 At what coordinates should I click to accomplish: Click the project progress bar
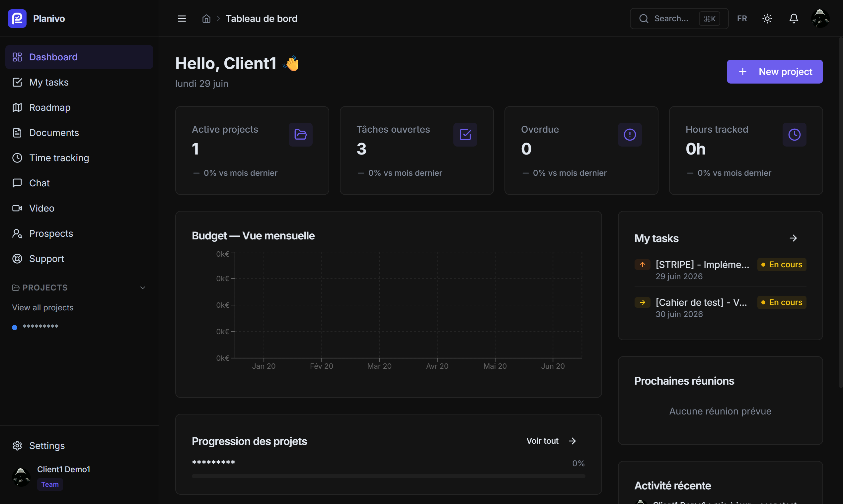[388, 476]
